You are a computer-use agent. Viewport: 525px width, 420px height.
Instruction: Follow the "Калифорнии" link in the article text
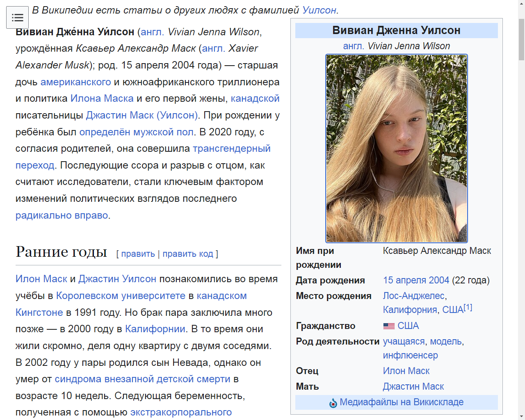pos(155,329)
